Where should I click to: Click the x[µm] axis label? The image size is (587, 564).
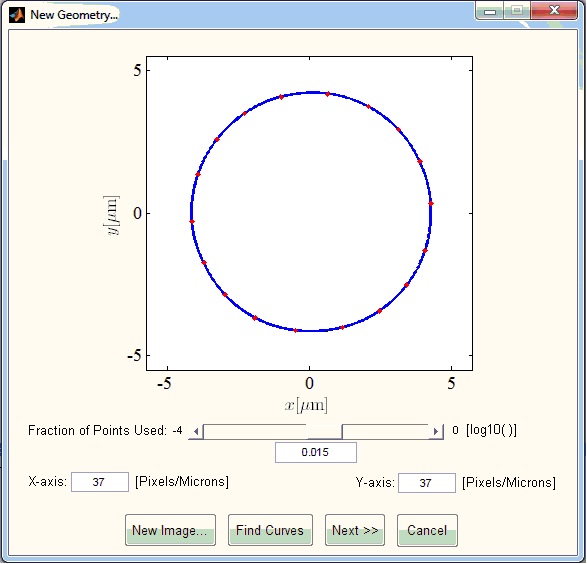[306, 405]
